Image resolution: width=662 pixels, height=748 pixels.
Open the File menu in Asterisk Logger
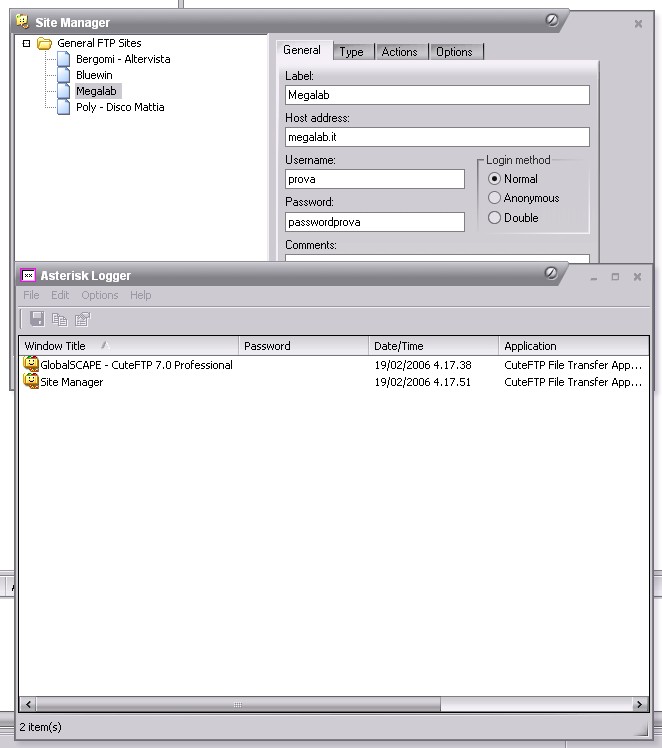pos(31,295)
